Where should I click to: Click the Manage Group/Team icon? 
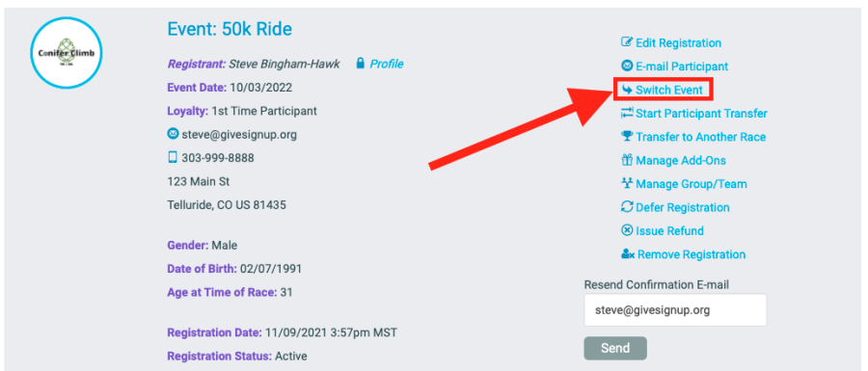tap(627, 183)
